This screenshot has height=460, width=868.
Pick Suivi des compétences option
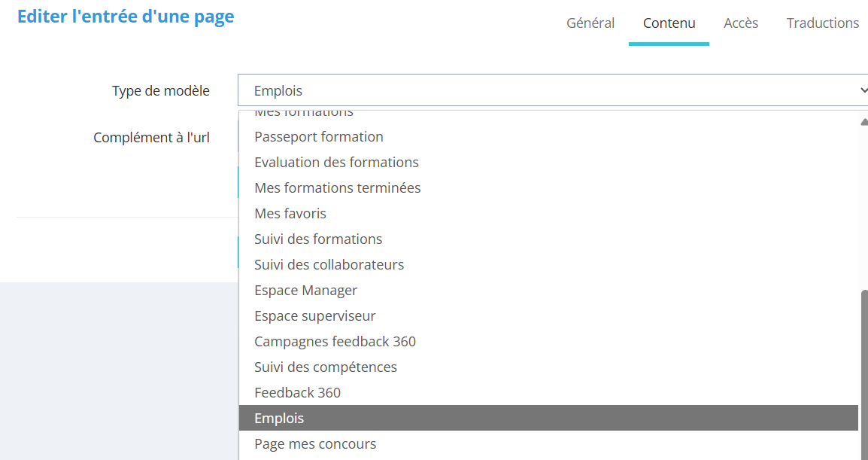[326, 367]
